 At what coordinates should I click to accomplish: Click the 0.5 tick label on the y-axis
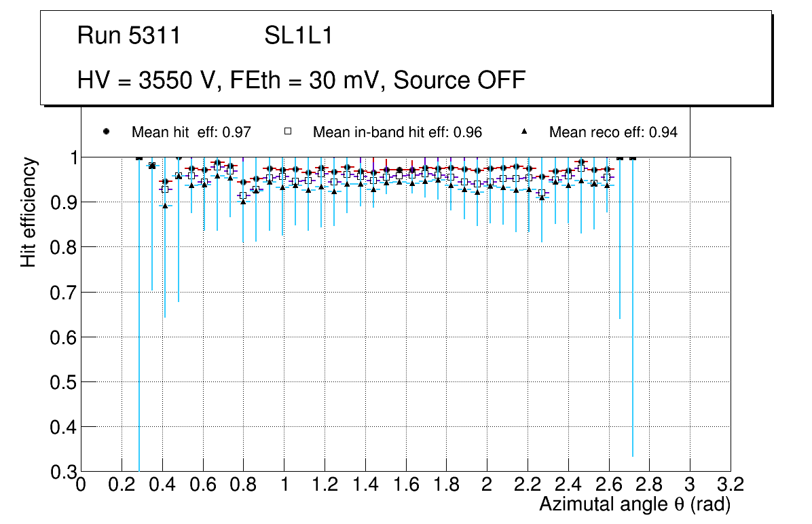click(x=62, y=381)
